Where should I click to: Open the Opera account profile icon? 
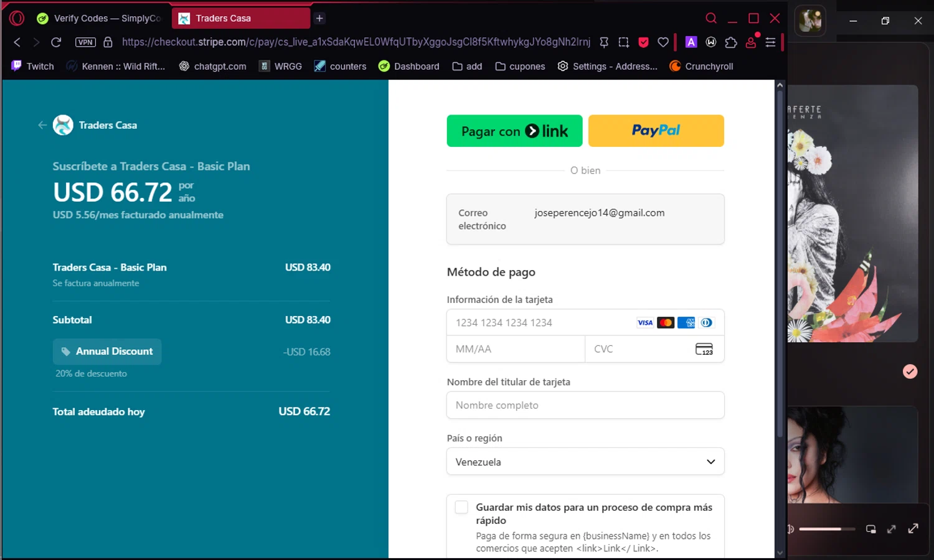click(751, 42)
